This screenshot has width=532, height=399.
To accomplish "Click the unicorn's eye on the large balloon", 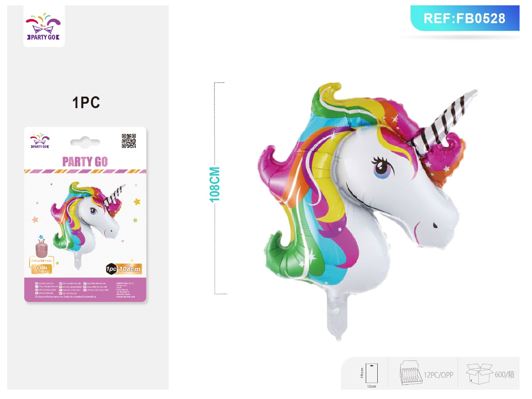I will pos(380,168).
